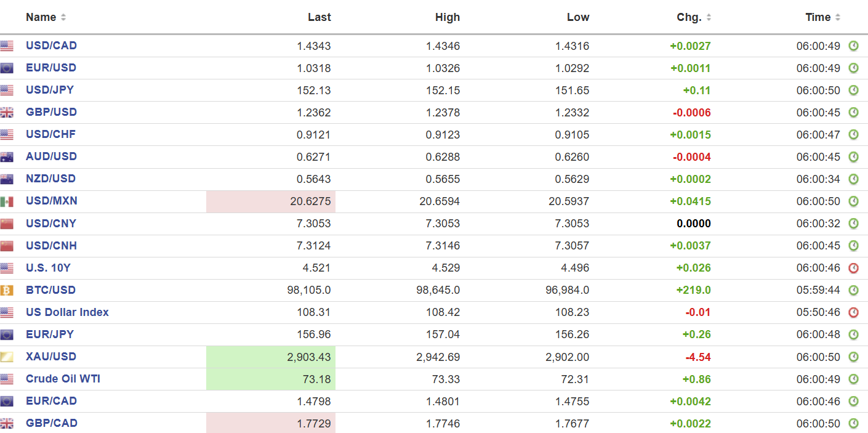Screen dimensions: 868x433
Task: Open the US Dollar Index link
Action: 67,312
